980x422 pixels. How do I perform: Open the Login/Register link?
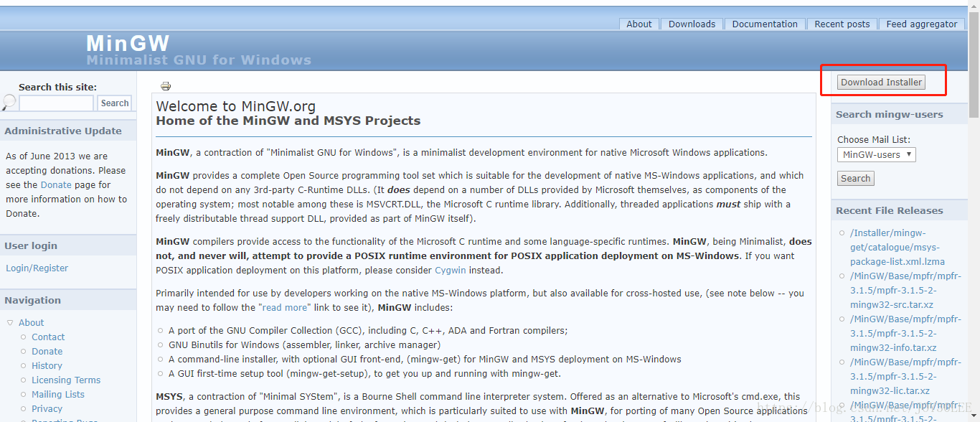pyautogui.click(x=37, y=268)
